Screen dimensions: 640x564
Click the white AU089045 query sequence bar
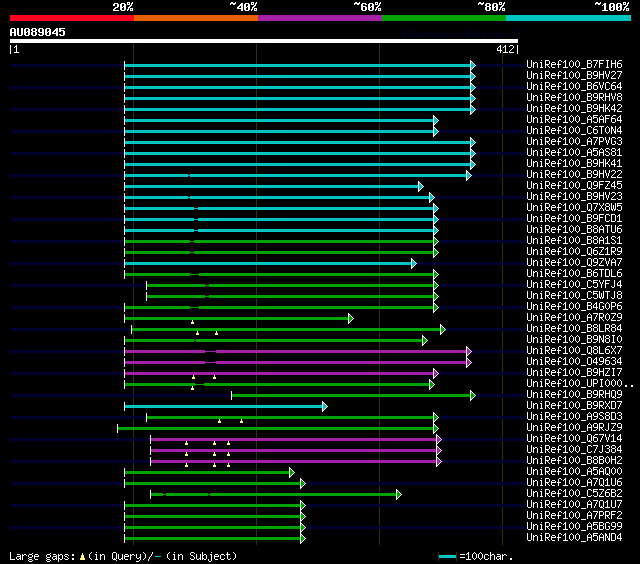[x=264, y=41]
